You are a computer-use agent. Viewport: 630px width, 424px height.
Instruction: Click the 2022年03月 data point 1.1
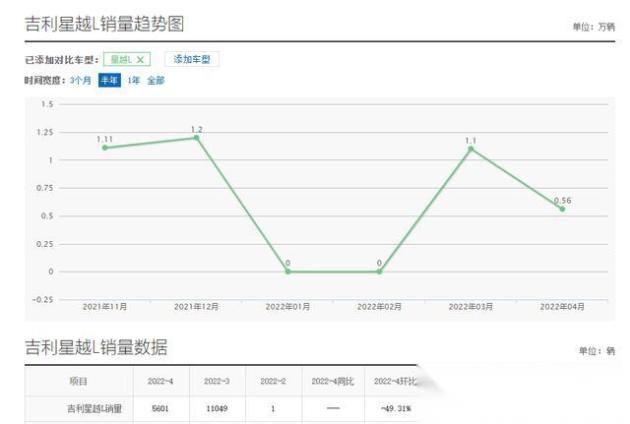click(471, 149)
